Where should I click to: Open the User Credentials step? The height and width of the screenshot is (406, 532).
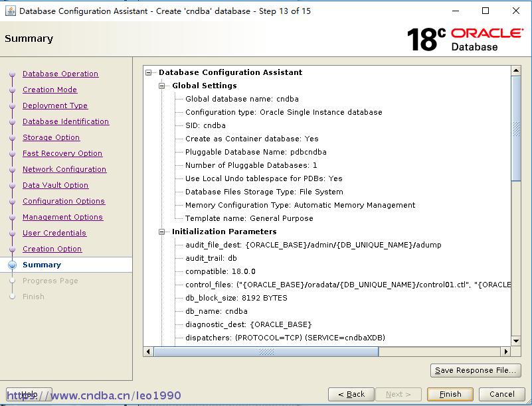point(54,233)
